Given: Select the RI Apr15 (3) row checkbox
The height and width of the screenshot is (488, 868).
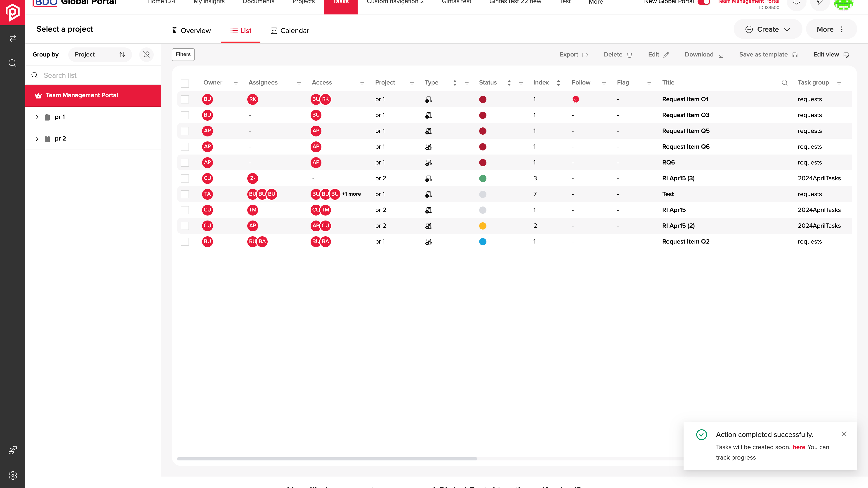Looking at the screenshot, I should pos(185,178).
